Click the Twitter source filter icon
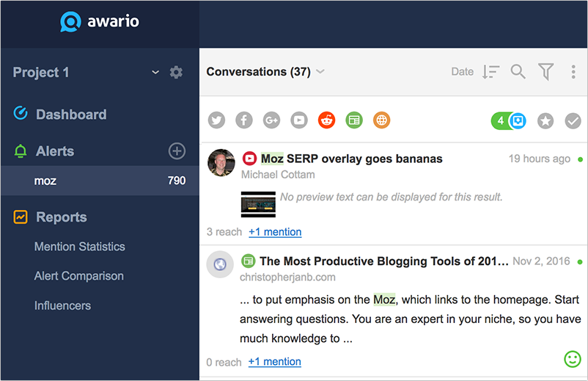Screen dimensions: 588x381 pyautogui.click(x=216, y=120)
